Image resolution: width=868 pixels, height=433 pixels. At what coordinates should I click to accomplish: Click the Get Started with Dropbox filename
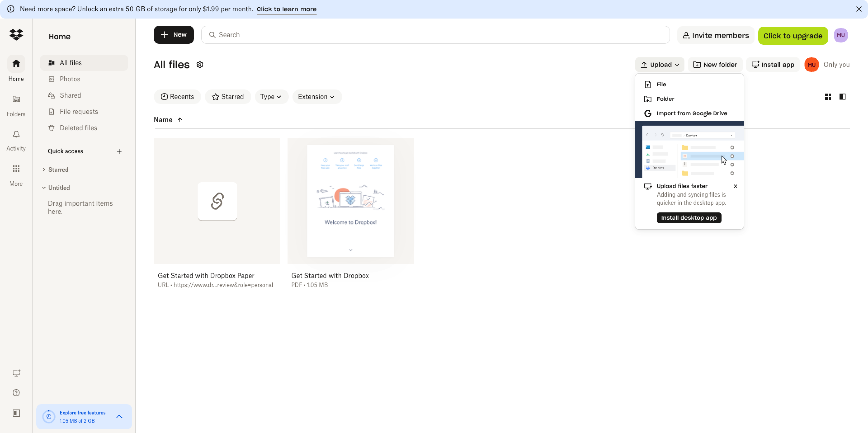tap(330, 276)
